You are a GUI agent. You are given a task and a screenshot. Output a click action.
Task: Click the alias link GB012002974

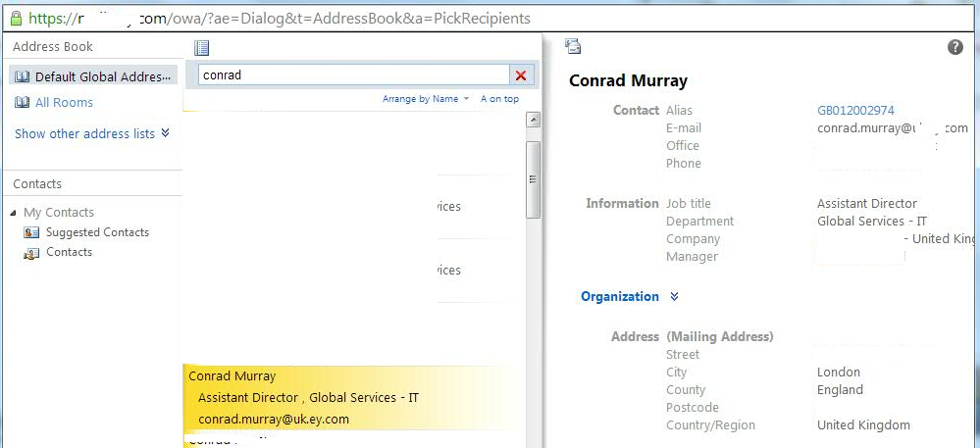[855, 111]
